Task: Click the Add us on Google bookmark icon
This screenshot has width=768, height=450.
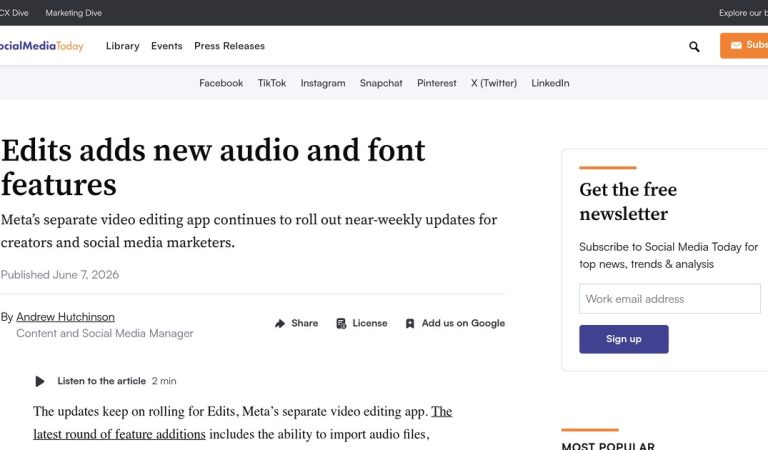Action: [x=410, y=323]
